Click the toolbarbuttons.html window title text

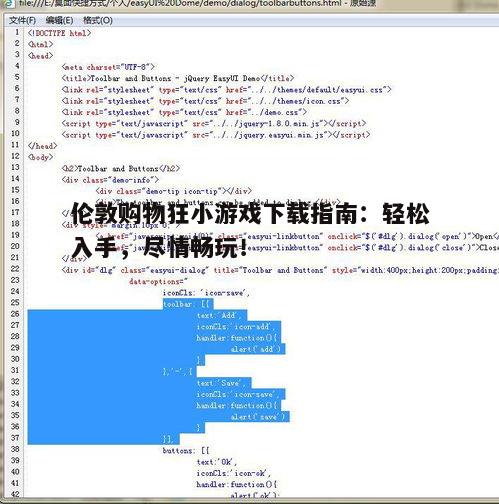tap(197, 3)
